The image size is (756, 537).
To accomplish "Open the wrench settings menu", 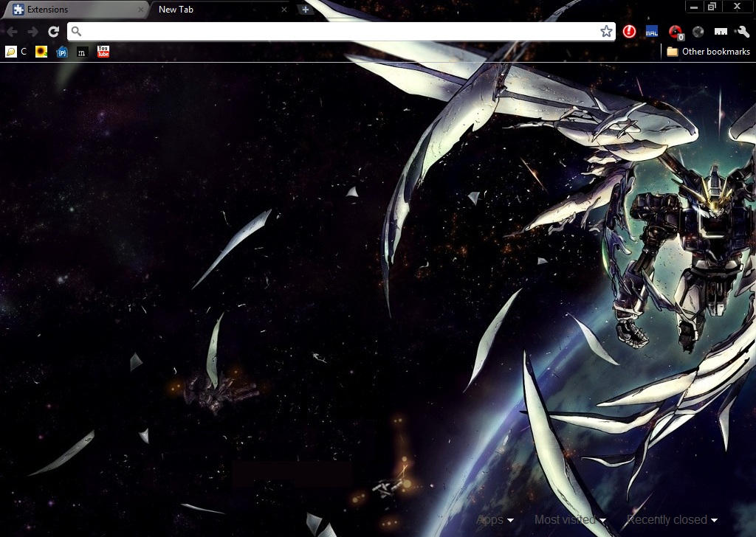I will [743, 32].
